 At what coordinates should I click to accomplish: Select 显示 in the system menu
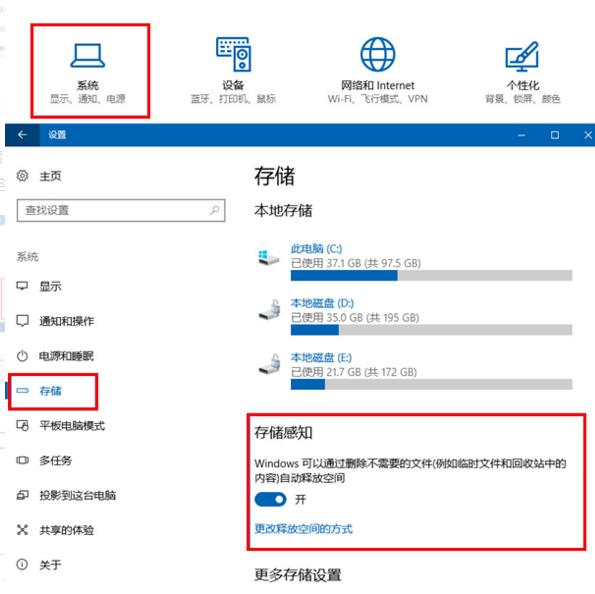tap(50, 286)
